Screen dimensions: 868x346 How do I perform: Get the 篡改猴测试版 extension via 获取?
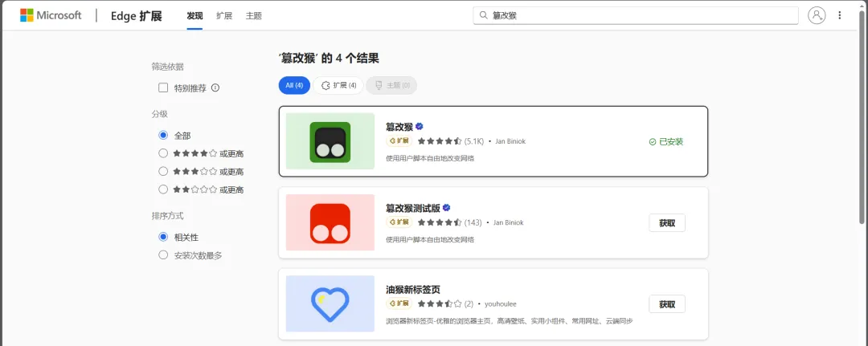click(667, 222)
